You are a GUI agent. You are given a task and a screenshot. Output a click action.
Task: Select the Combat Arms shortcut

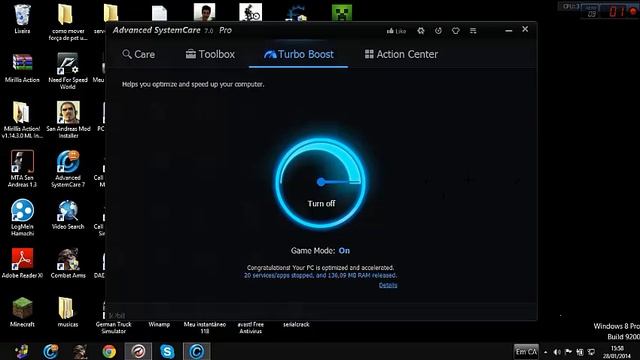tap(68, 264)
